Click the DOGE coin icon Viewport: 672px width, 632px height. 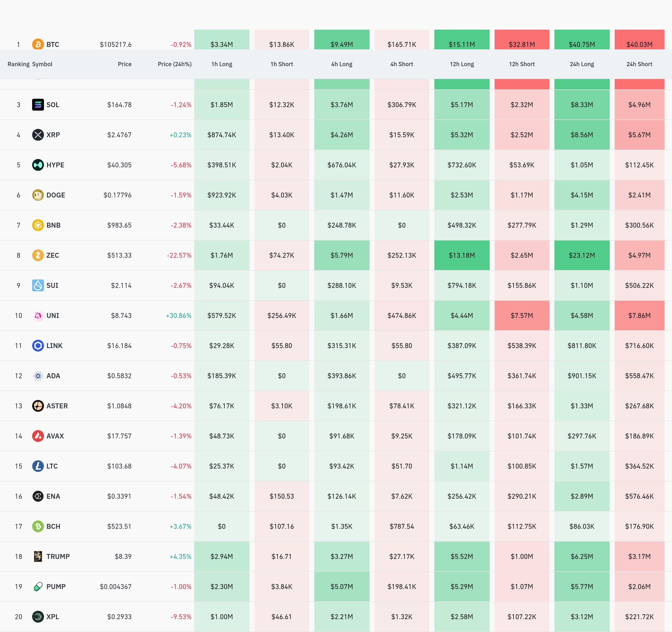click(x=38, y=195)
